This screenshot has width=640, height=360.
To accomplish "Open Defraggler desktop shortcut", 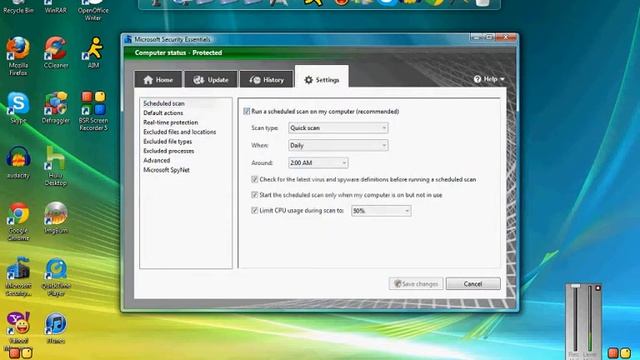I will tap(56, 108).
